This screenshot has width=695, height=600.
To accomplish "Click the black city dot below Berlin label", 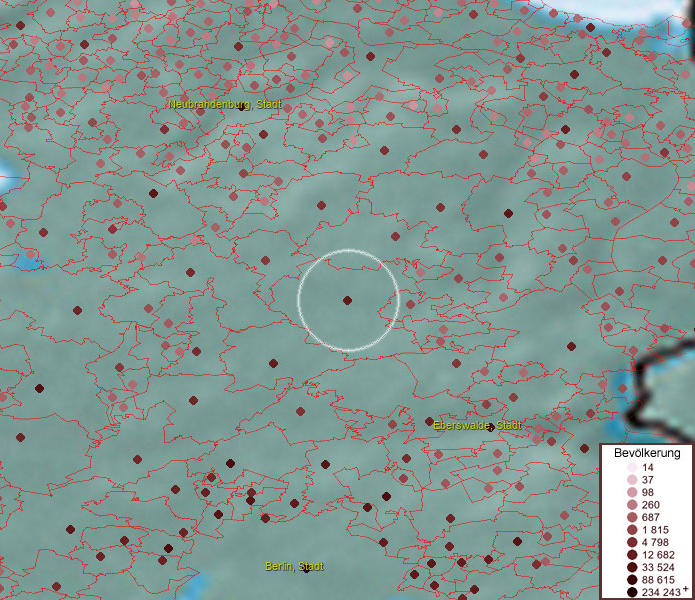I will coord(306,569).
